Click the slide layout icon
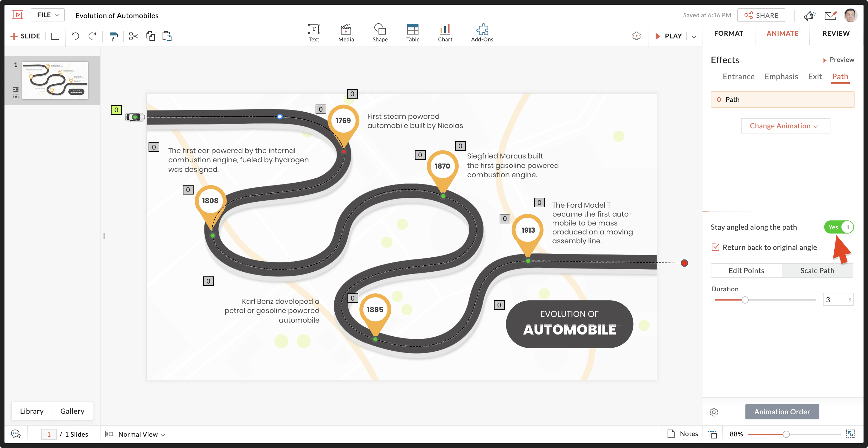 coord(55,36)
